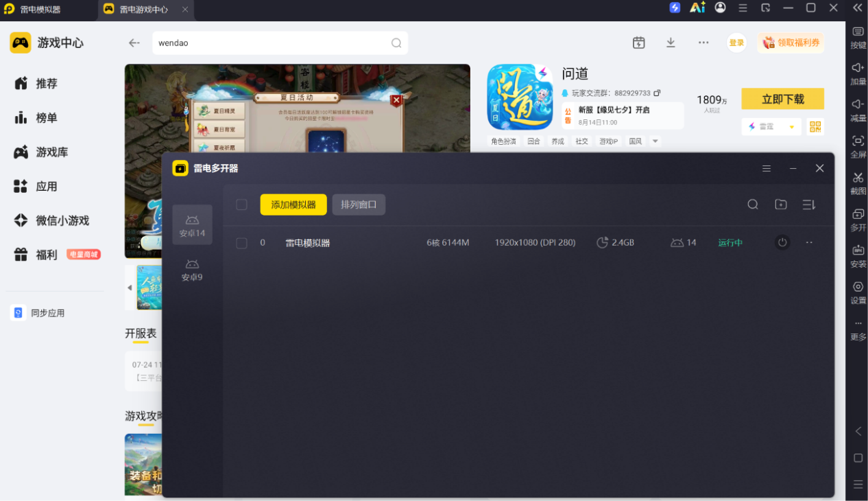
Task: Open the calendar booking icon in Game Center
Action: (639, 43)
